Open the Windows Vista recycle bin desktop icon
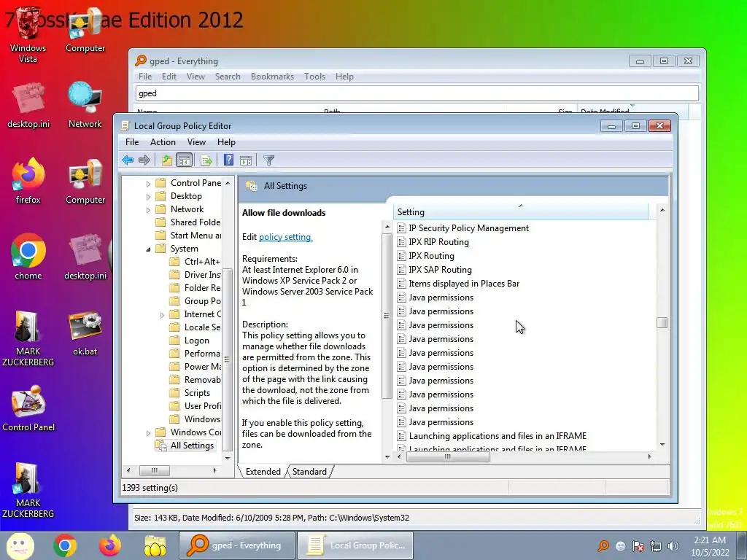This screenshot has width=747, height=560. click(x=28, y=34)
